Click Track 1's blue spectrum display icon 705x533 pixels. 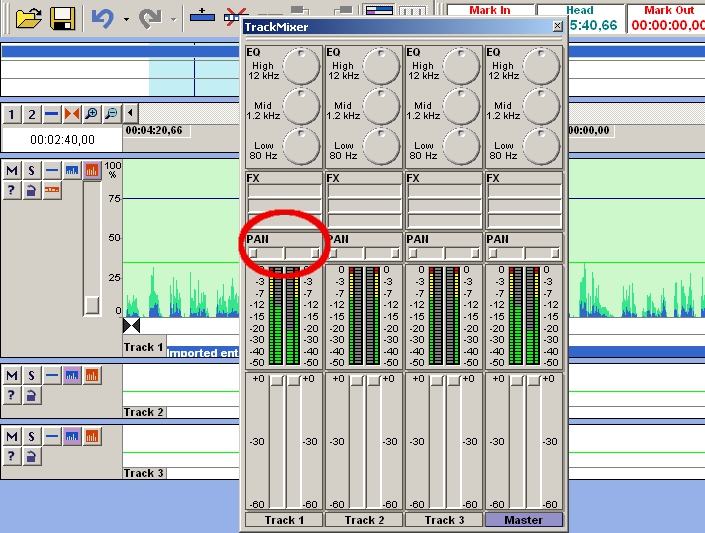(72, 170)
